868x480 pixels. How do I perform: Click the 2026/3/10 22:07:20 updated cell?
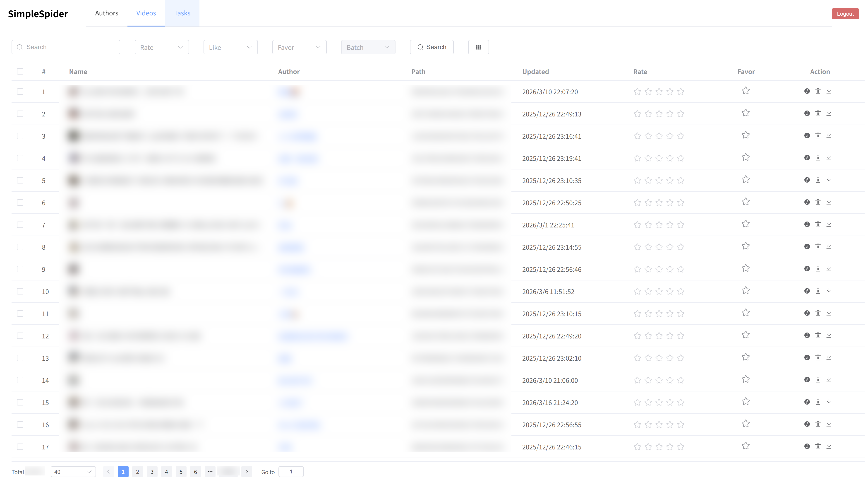[550, 92]
